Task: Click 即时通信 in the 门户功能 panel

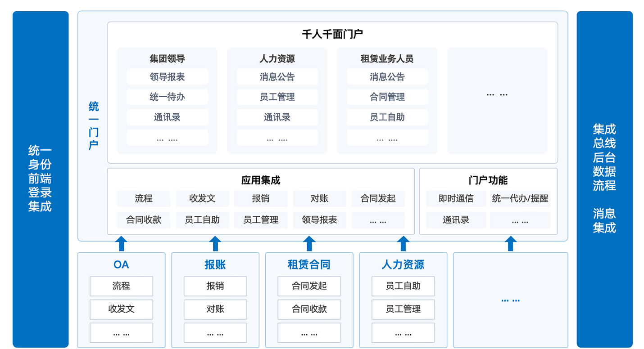Action: coord(456,199)
